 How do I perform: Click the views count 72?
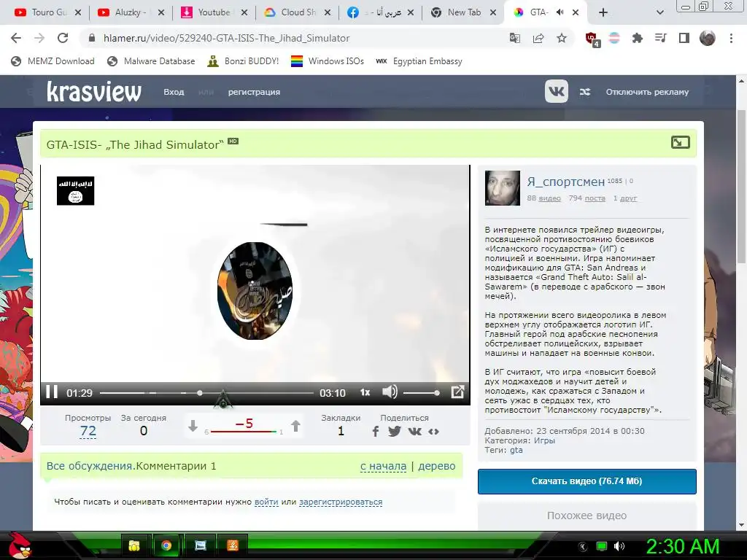pyautogui.click(x=88, y=431)
